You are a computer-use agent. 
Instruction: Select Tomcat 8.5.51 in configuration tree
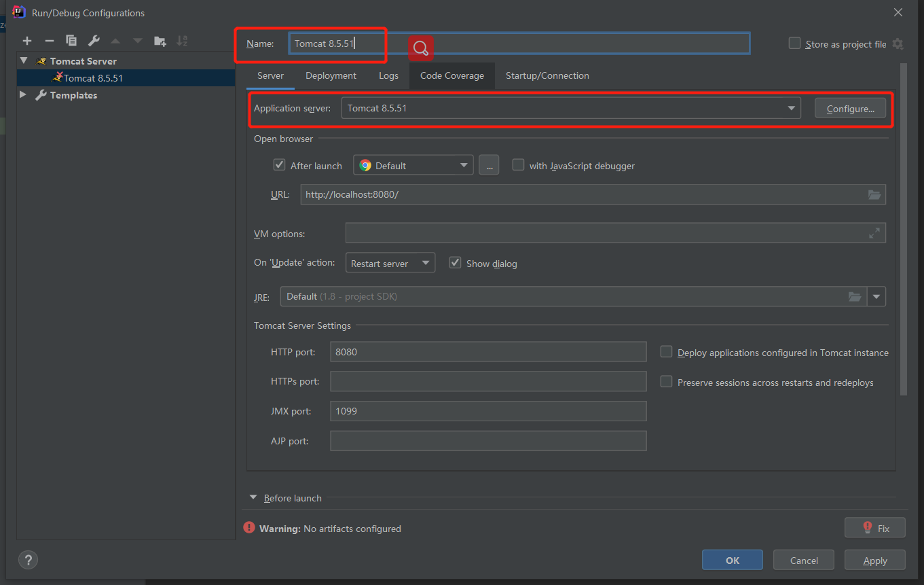click(x=126, y=78)
